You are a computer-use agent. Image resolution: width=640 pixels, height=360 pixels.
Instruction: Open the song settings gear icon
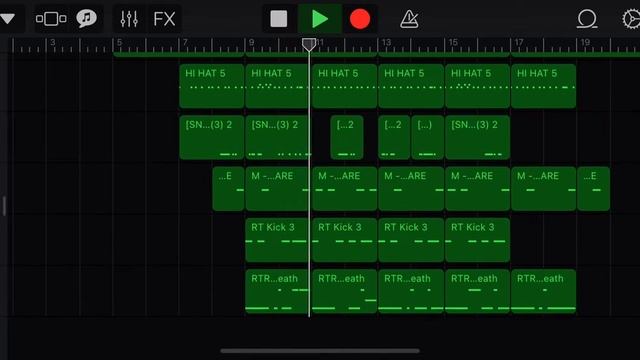point(631,19)
